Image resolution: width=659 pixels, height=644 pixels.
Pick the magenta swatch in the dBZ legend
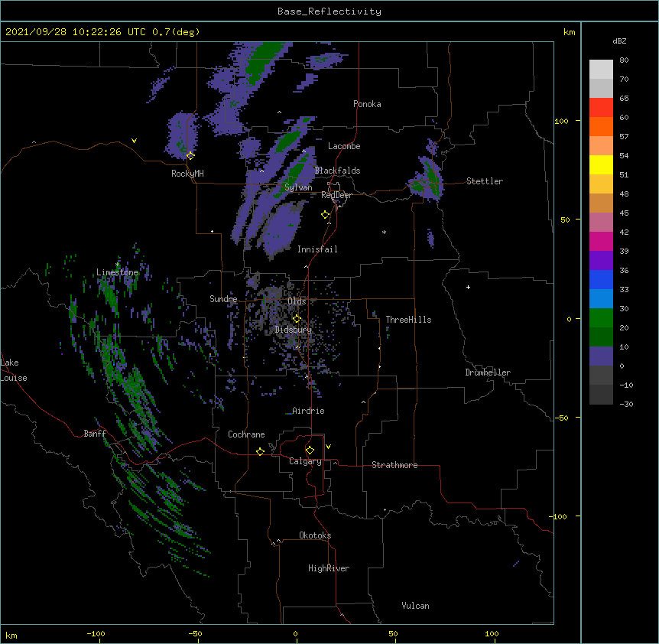601,241
